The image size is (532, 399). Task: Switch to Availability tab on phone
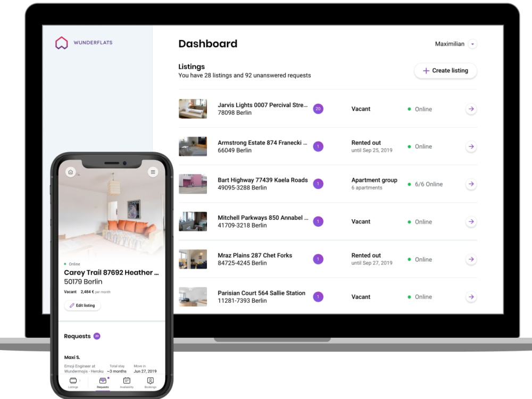coord(127,383)
